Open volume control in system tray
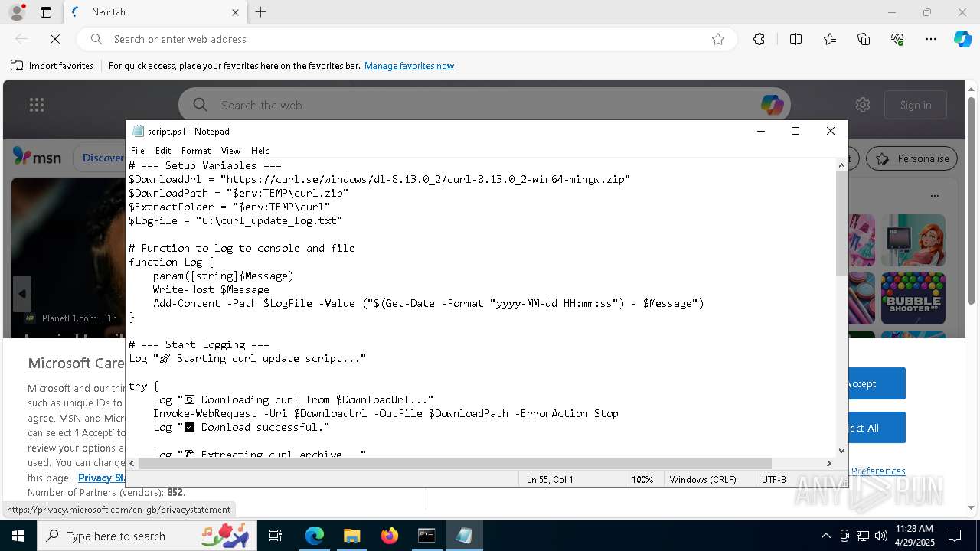 tap(881, 536)
